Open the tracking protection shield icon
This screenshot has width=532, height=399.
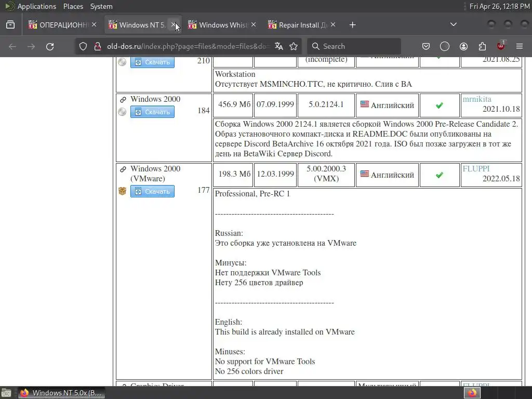point(83,46)
